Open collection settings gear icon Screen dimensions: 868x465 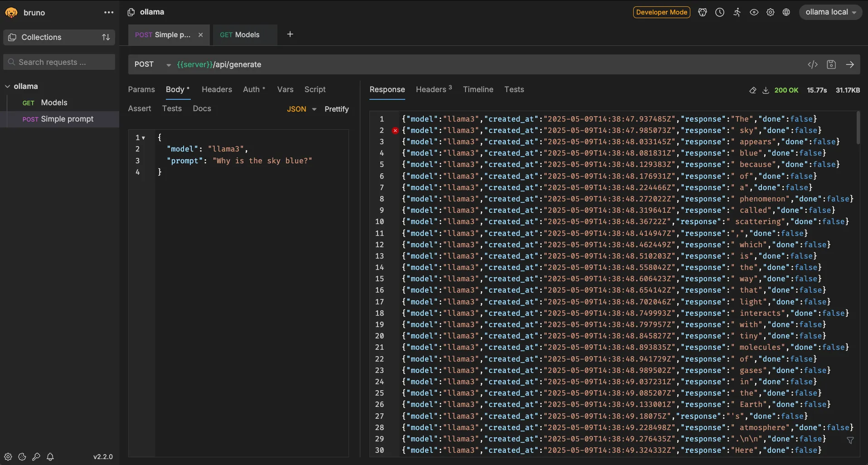coord(771,12)
